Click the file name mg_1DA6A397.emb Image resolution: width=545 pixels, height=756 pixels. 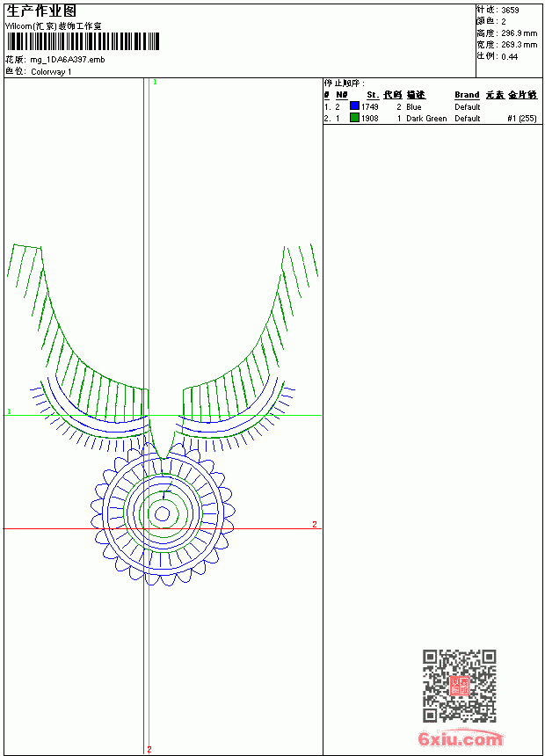(x=68, y=60)
